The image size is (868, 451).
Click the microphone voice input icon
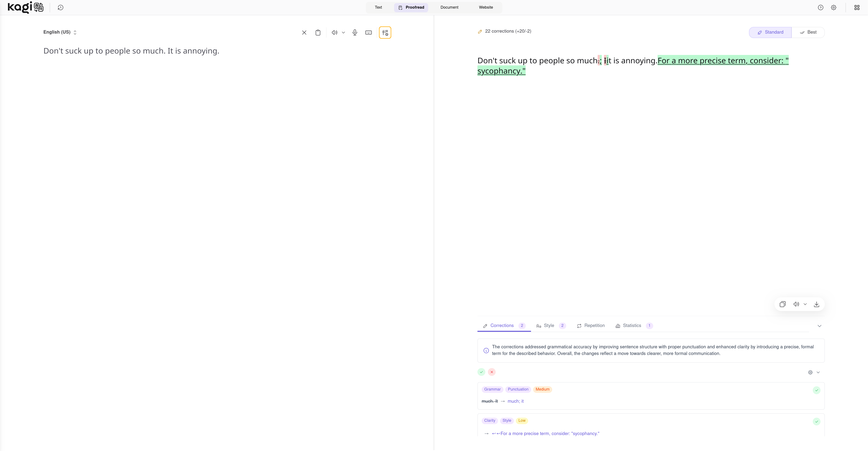point(355,33)
